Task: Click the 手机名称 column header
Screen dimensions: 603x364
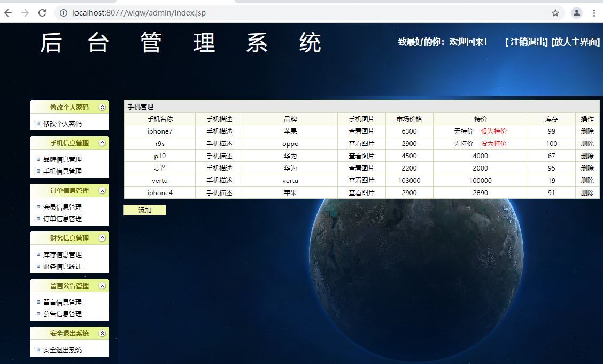Action: coord(160,119)
